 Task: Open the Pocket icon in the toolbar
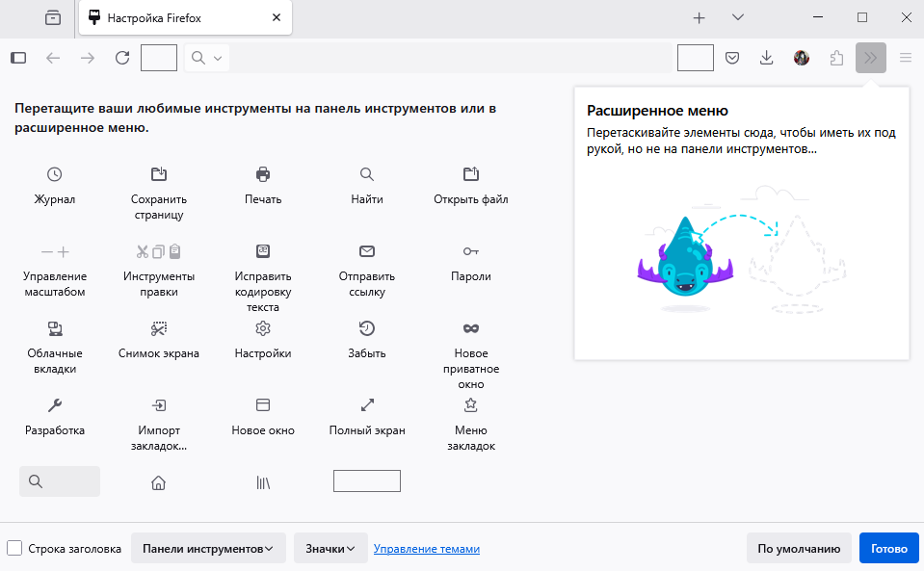tap(731, 58)
